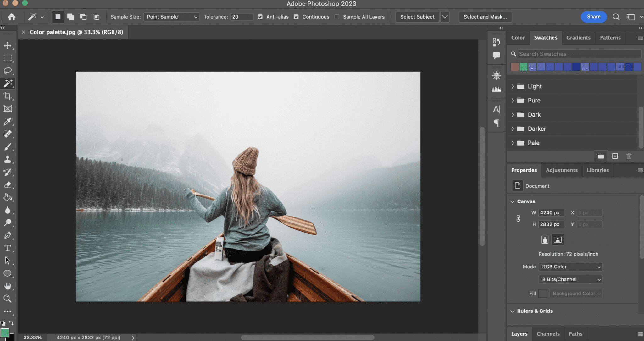Open the color Mode dropdown

(x=570, y=267)
